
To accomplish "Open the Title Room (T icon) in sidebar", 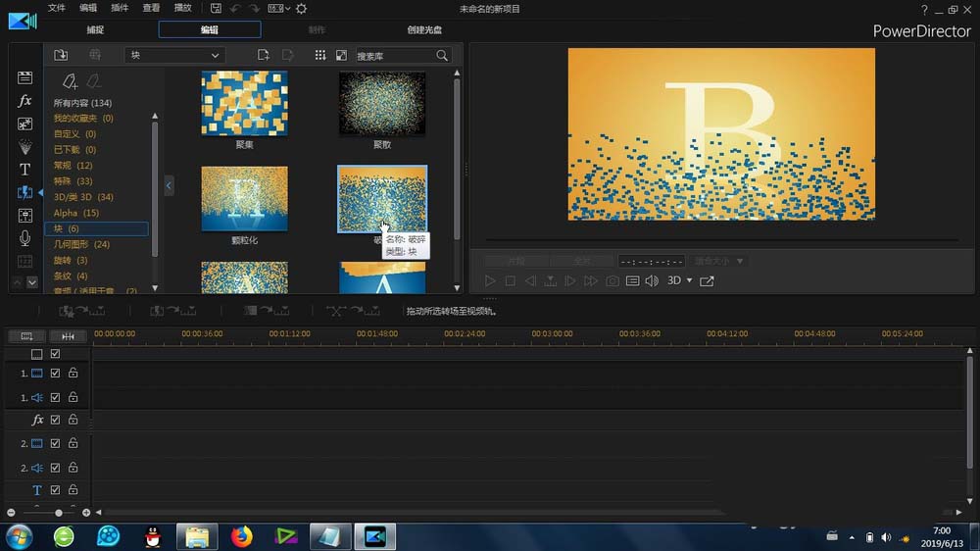I will tap(25, 170).
